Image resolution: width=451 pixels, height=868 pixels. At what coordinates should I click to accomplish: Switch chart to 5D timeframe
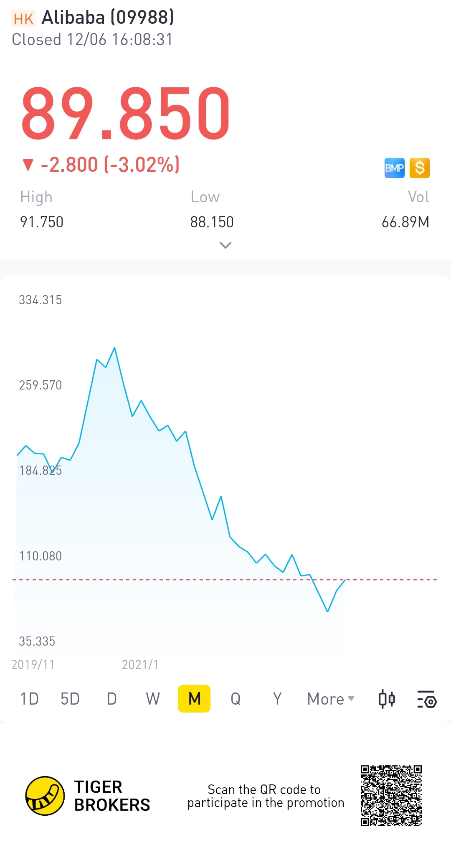tap(70, 699)
